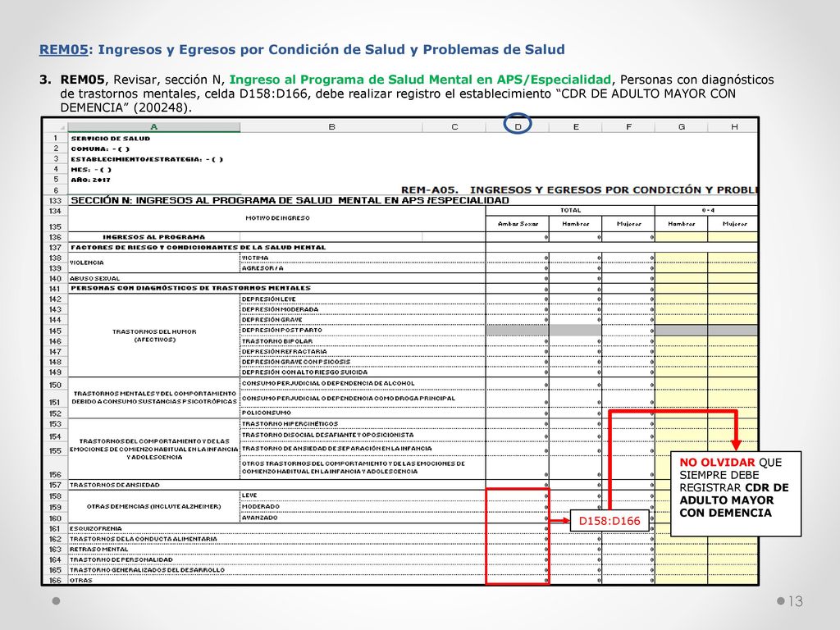Select row header 158

56,496
